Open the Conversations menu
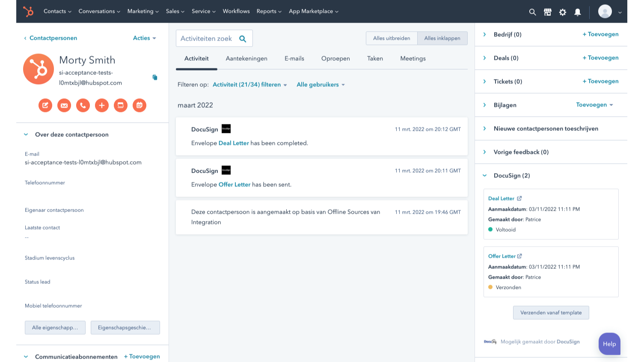This screenshot has height=362, width=644. pos(99,12)
